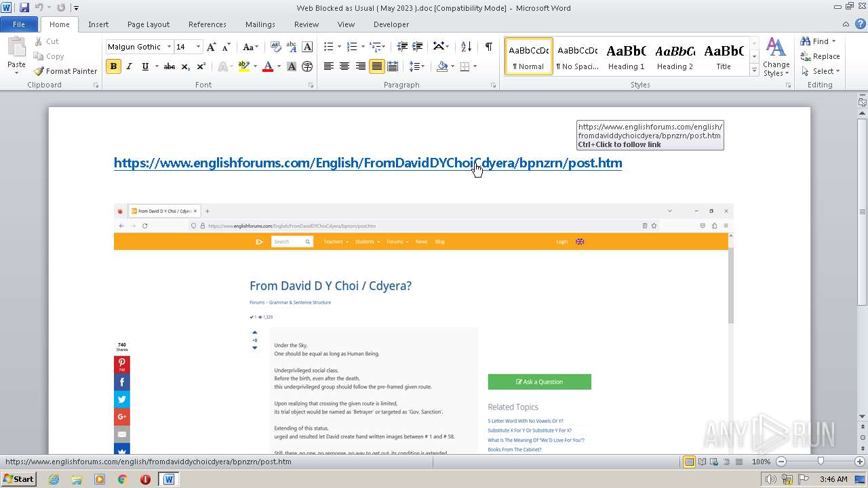Open the Windows Start menu
The image size is (868, 488).
pyautogui.click(x=18, y=479)
